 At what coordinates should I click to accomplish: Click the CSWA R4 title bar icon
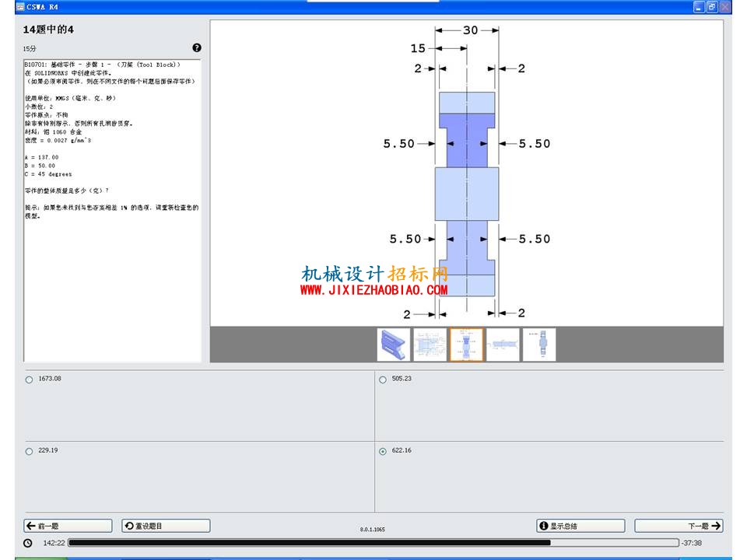pyautogui.click(x=20, y=7)
